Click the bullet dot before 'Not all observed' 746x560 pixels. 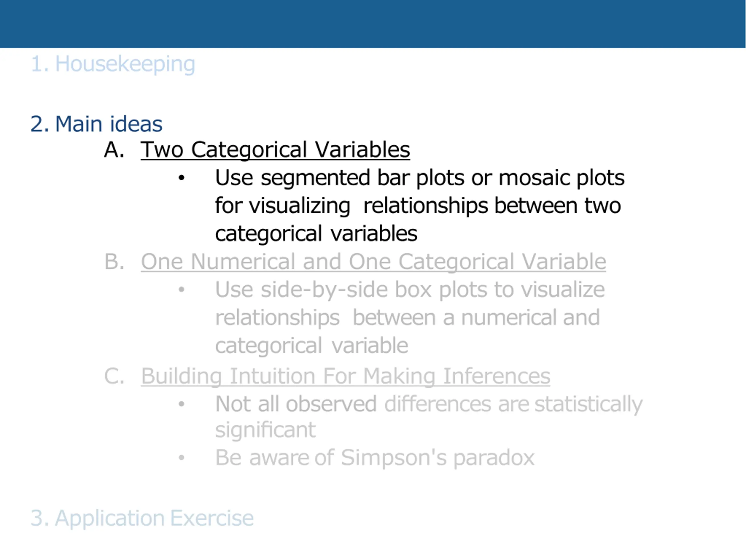pos(182,404)
